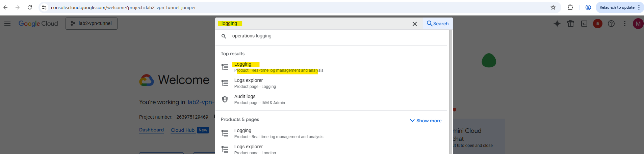This screenshot has height=154, width=644.
Task: Open the help question mark icon
Action: [x=611, y=24]
